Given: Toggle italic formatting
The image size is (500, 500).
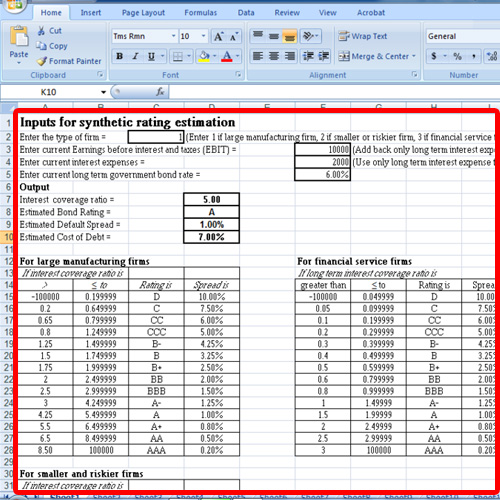Looking at the screenshot, I should [x=135, y=56].
